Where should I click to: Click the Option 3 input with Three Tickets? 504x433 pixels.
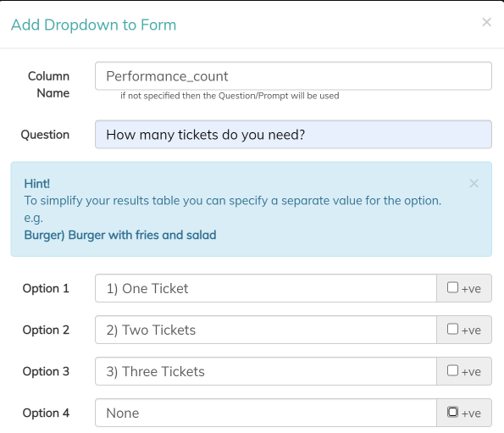266,371
